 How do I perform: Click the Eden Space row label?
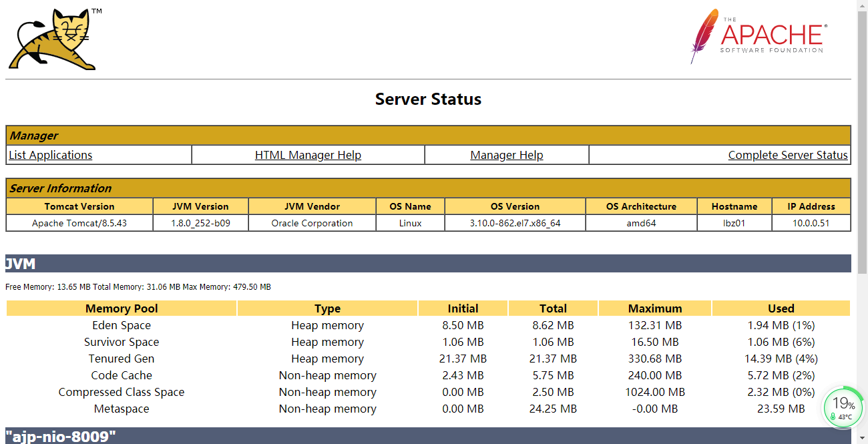[122, 325]
